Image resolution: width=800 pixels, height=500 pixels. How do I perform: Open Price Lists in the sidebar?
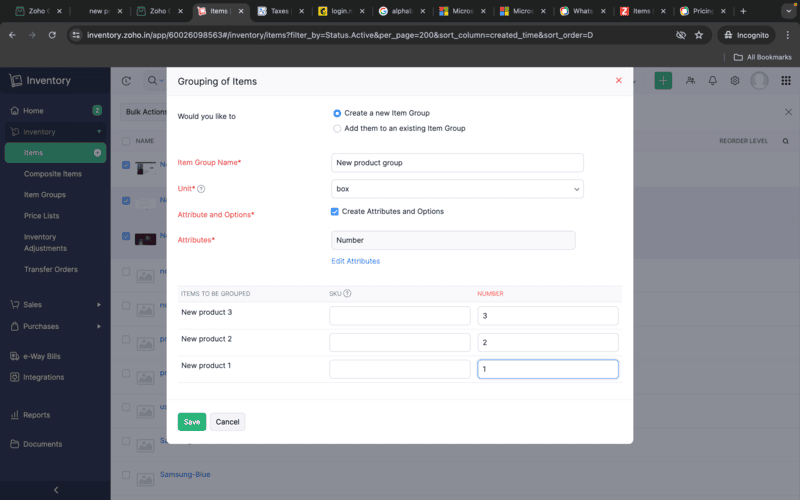click(x=42, y=215)
